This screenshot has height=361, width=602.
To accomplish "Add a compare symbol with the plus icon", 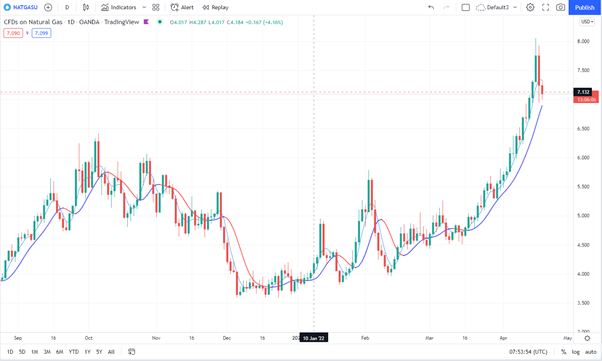I will (x=48, y=7).
